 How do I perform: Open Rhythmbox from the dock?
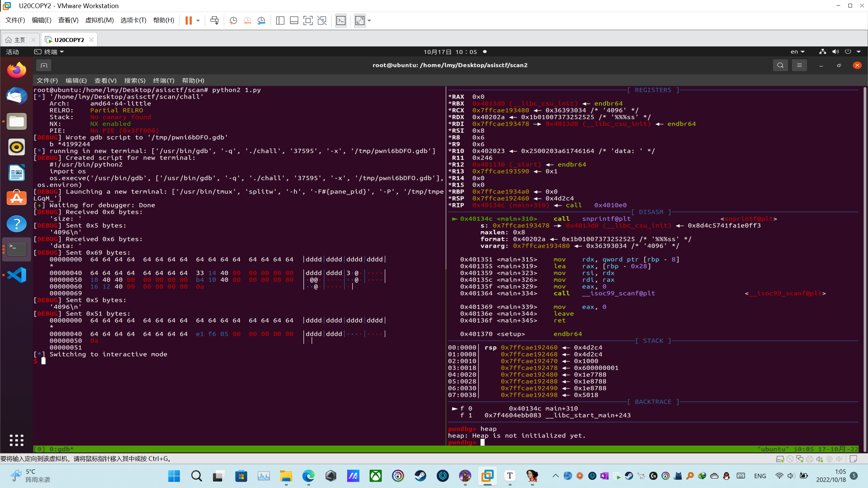click(x=16, y=147)
